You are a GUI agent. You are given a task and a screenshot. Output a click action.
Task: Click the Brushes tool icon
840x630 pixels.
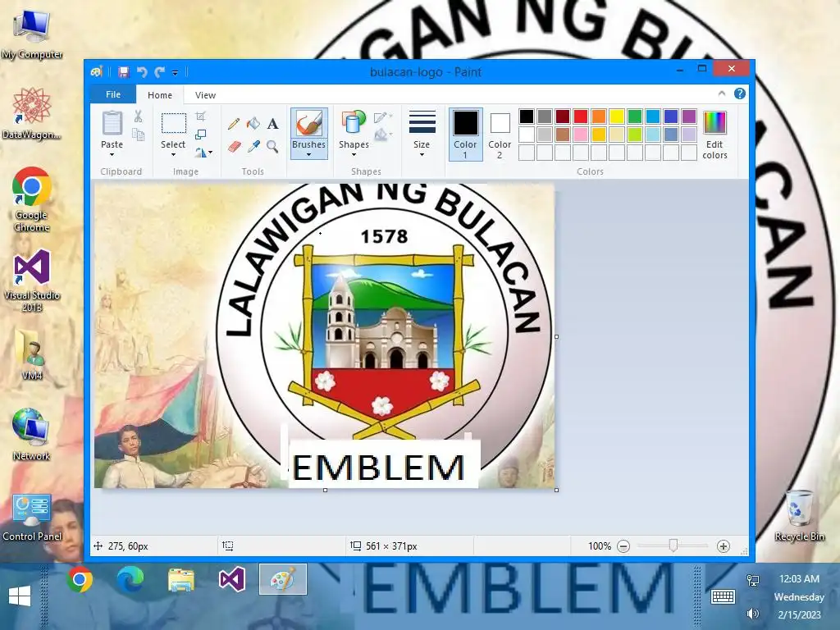[309, 124]
